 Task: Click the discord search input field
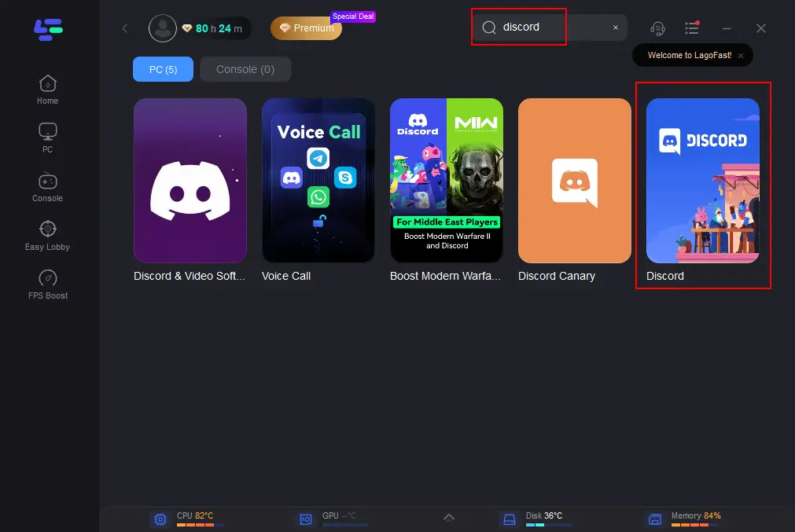(x=550, y=28)
